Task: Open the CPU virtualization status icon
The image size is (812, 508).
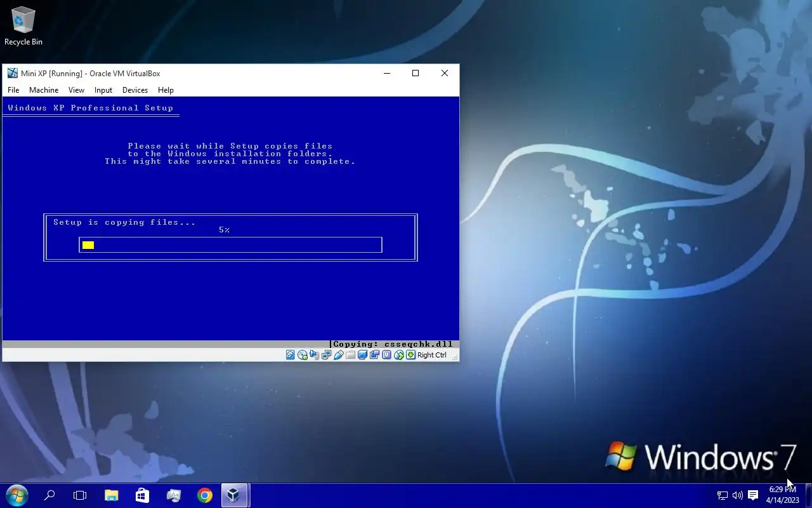Action: 386,355
